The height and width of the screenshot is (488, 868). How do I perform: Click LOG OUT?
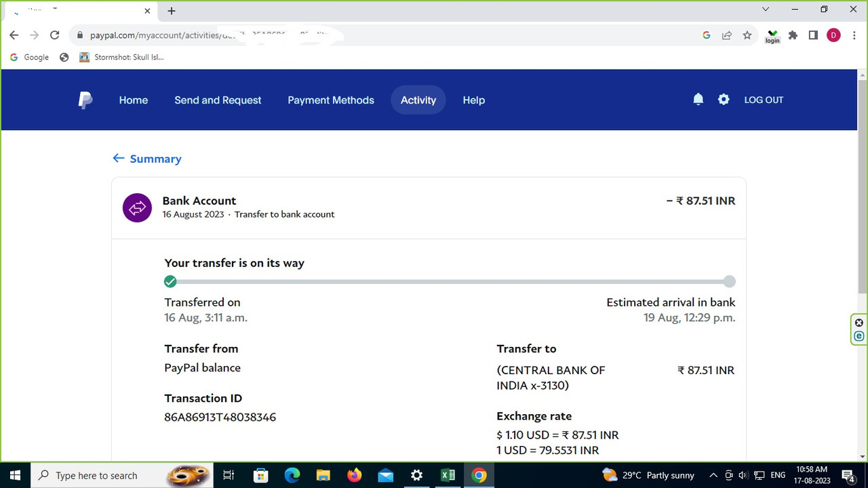(764, 100)
